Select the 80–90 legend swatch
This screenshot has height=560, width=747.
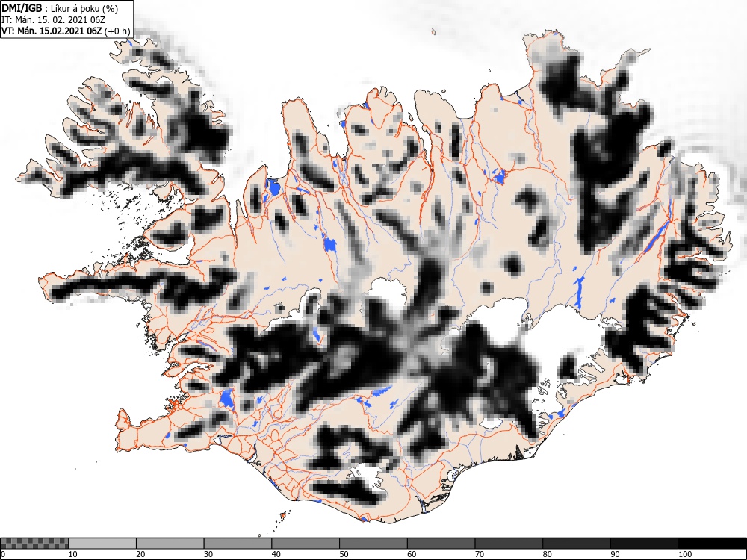(576, 544)
